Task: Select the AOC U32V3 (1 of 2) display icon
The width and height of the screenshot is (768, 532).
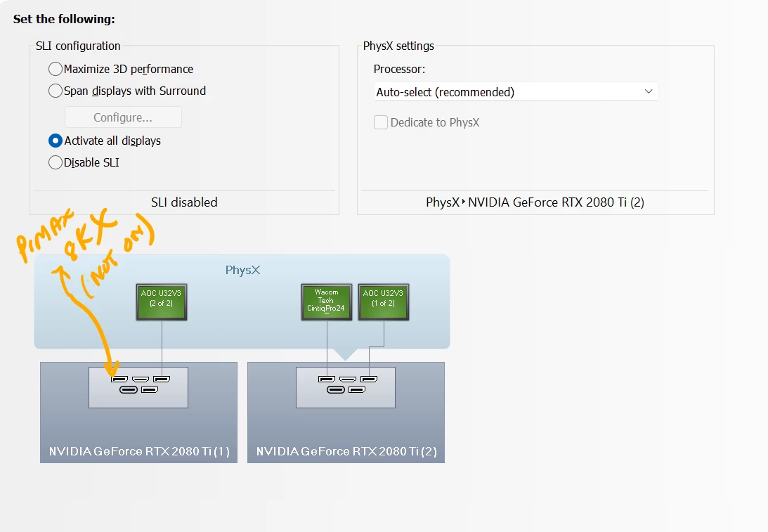Action: point(384,301)
